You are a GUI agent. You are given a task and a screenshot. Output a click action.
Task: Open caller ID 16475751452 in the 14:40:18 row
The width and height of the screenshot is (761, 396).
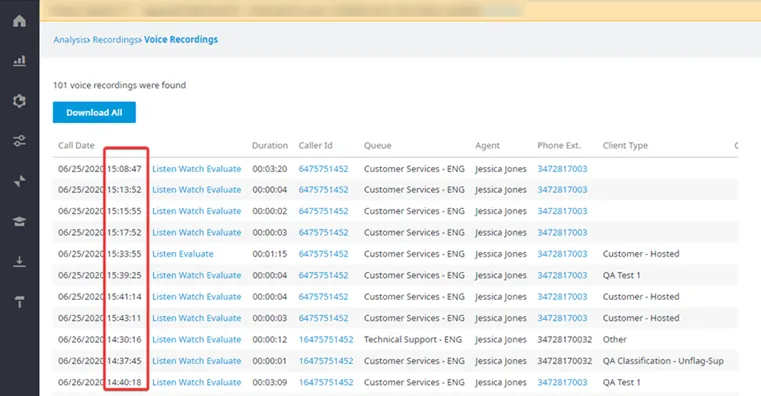click(326, 382)
